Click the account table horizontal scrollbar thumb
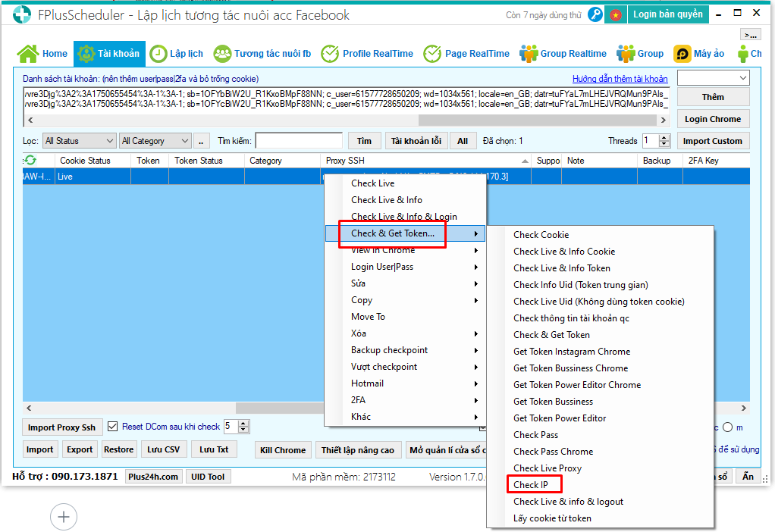This screenshot has height=532, width=775. point(281,408)
